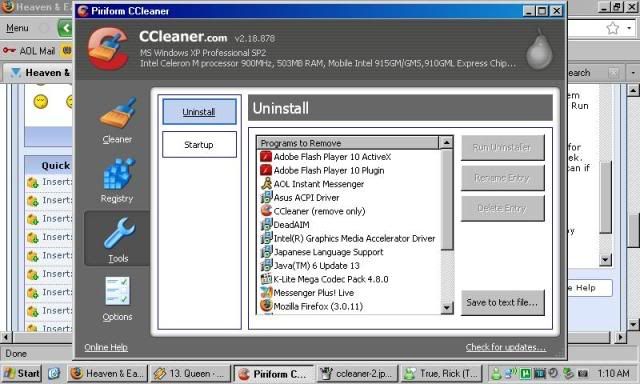
Task: Click the browser horizontal scroll right arrow
Action: (620, 337)
